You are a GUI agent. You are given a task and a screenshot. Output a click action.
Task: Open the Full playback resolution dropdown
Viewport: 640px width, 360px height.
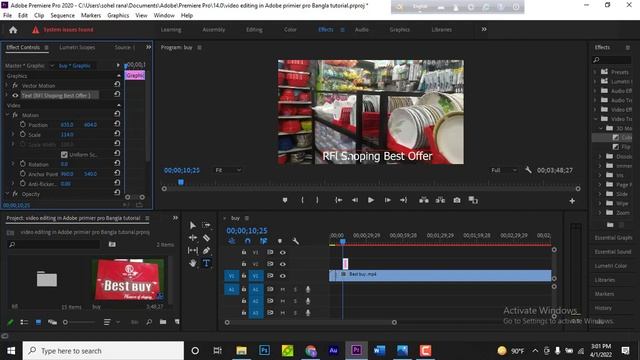(504, 170)
